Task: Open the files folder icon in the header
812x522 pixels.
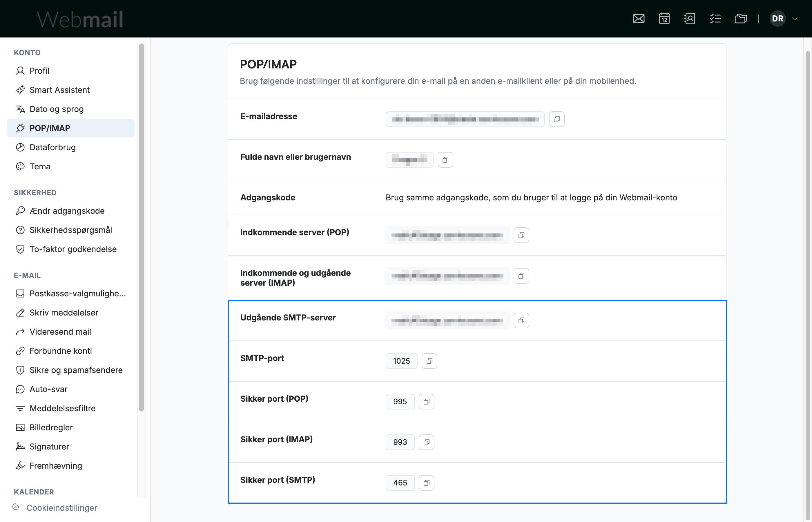Action: 741,19
